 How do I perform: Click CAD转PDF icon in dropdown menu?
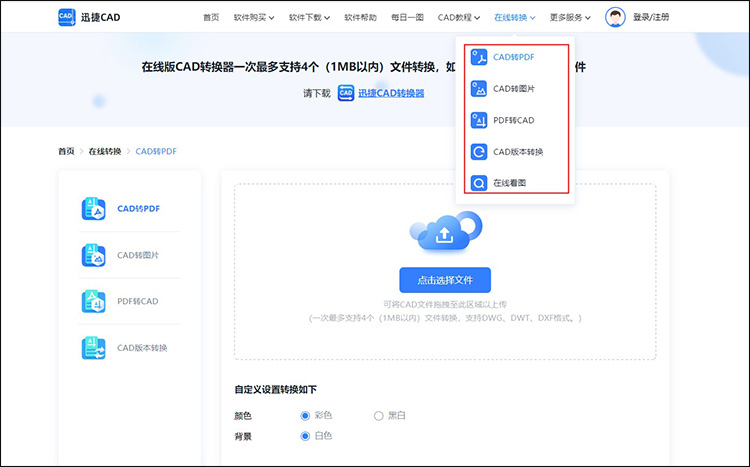pyautogui.click(x=479, y=57)
